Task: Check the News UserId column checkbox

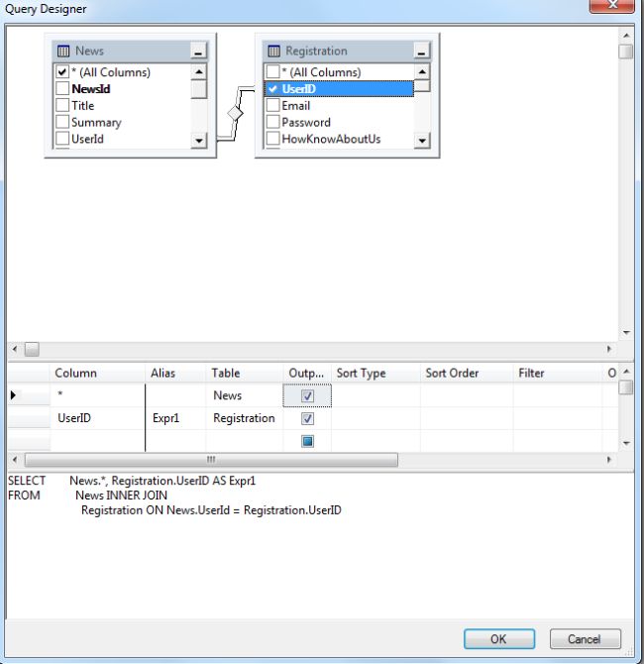Action: (x=62, y=139)
